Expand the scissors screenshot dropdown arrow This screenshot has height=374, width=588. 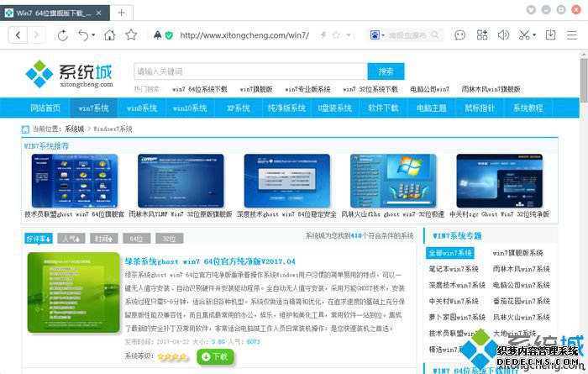coord(534,35)
